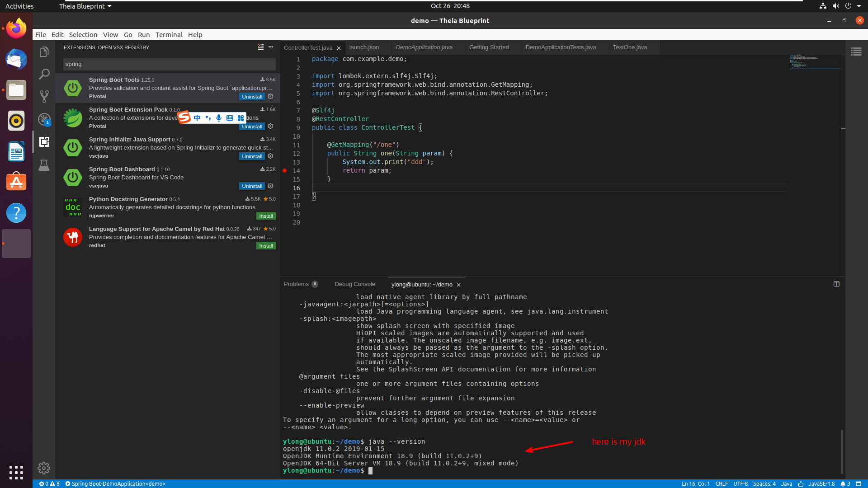Show applications grid in Ubuntu dock
Image resolution: width=868 pixels, height=488 pixels.
click(16, 472)
